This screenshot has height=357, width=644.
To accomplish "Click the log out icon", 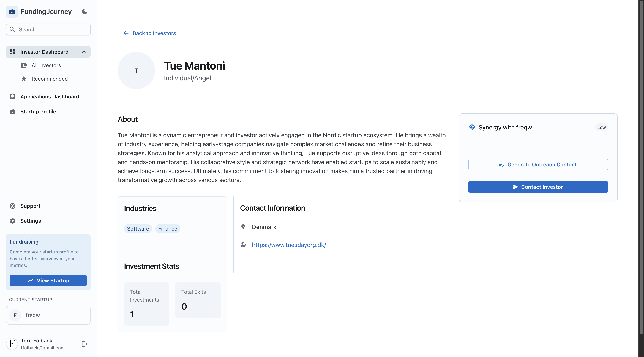I will coord(84,344).
